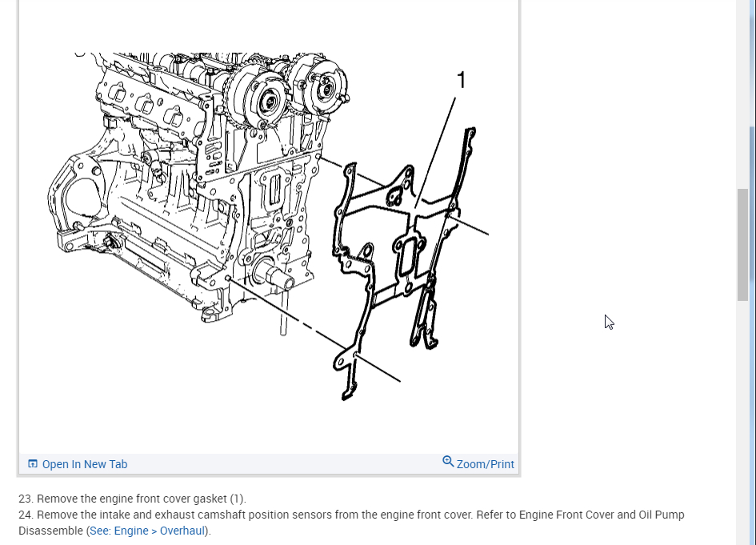
Task: Click step text "23. Remove the engine front cover gasket (1)."
Action: point(132,499)
